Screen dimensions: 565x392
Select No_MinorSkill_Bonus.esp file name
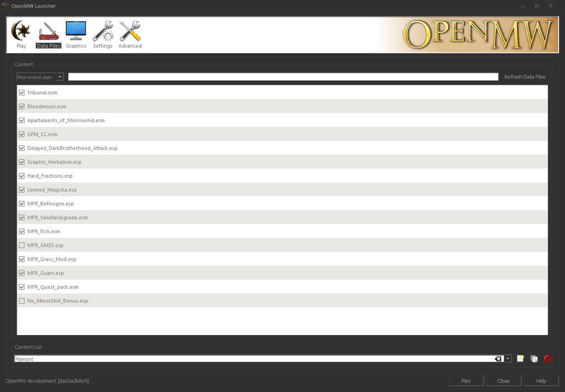[57, 301]
